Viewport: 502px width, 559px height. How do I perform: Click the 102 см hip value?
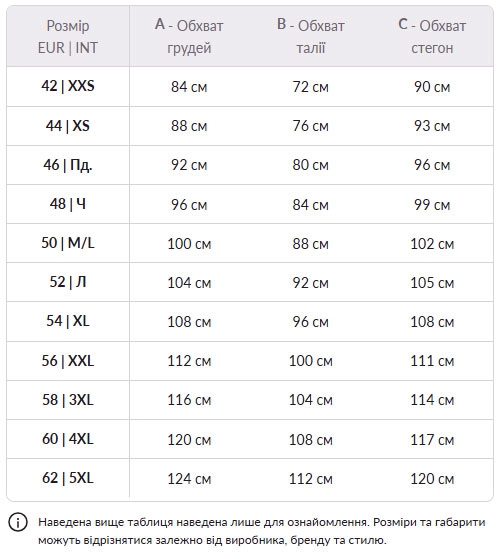click(432, 244)
